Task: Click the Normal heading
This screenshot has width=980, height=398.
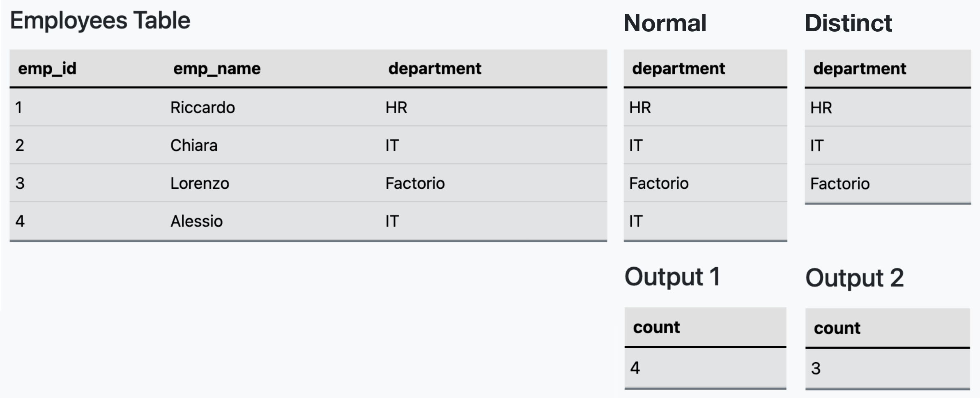Action: click(x=665, y=23)
